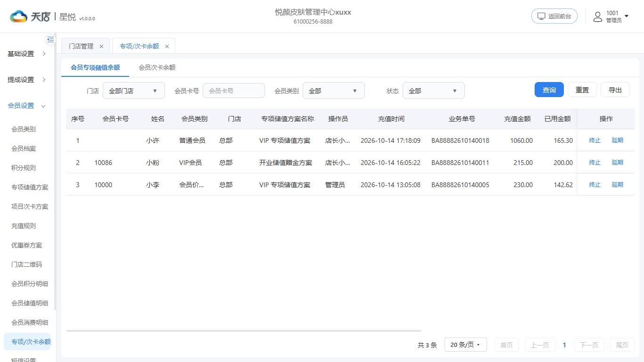Go to 会员储值明细 in the sidebar
Screen dimensions: 644x362
tap(30, 303)
